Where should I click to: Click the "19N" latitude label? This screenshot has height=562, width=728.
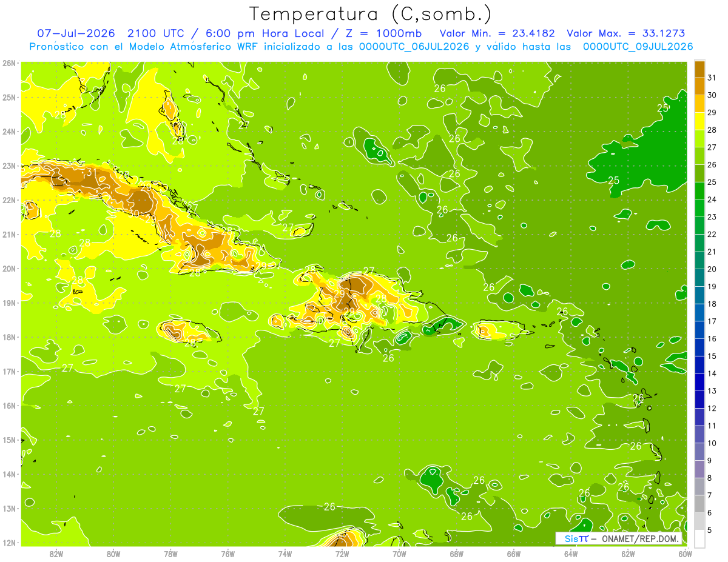coord(9,303)
